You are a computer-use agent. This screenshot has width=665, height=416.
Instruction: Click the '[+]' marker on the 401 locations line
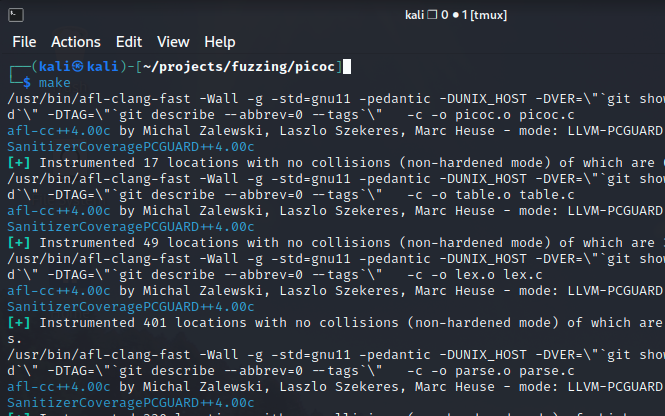(x=19, y=323)
